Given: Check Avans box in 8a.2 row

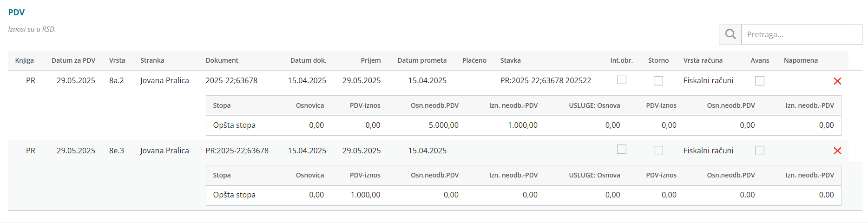Looking at the screenshot, I should pyautogui.click(x=760, y=81).
